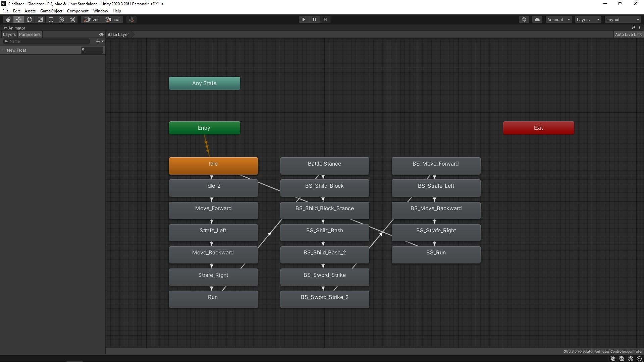This screenshot has height=362, width=644.
Task: Select the combined Transform tool
Action: pos(62,19)
